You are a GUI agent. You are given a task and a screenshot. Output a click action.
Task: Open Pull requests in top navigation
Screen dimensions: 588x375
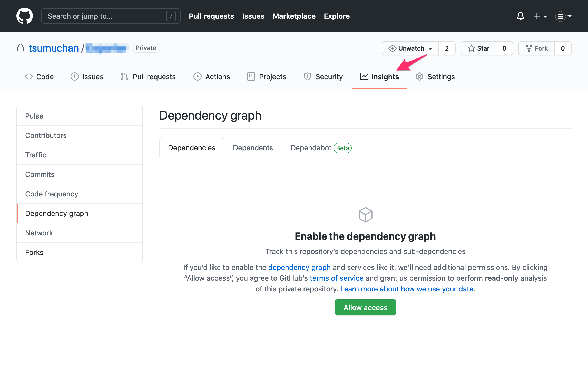click(211, 16)
